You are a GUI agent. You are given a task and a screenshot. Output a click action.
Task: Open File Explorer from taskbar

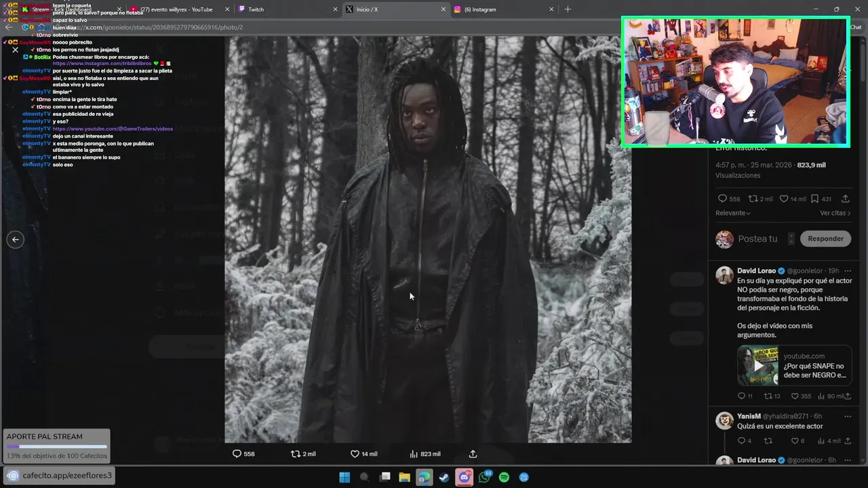405,477
